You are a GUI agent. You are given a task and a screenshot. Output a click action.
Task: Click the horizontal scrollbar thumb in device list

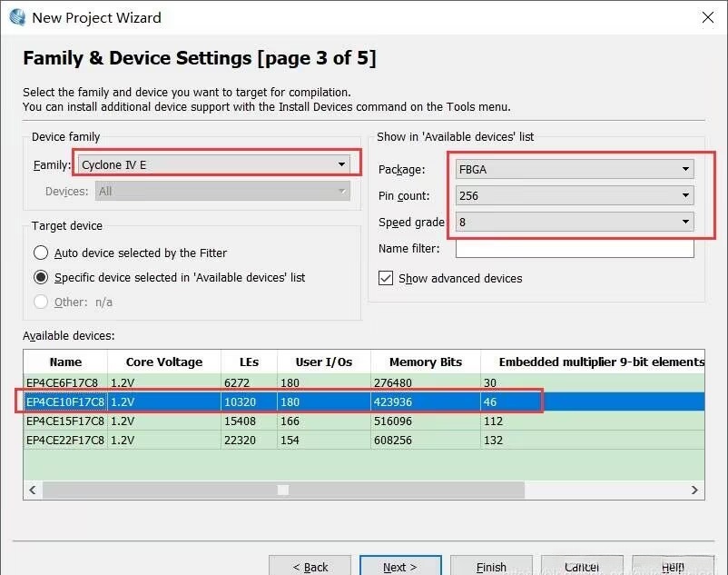[x=283, y=490]
